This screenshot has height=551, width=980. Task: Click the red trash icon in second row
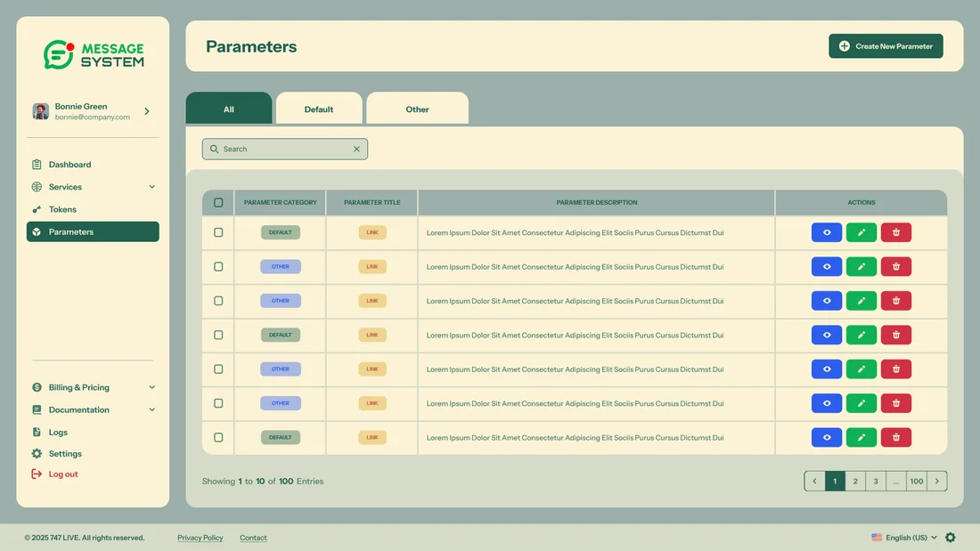[895, 267]
